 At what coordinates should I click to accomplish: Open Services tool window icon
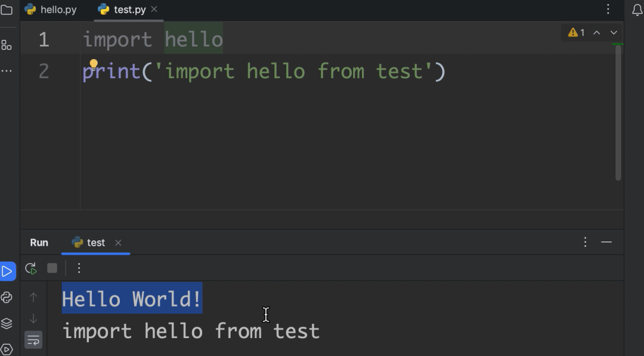(7, 350)
